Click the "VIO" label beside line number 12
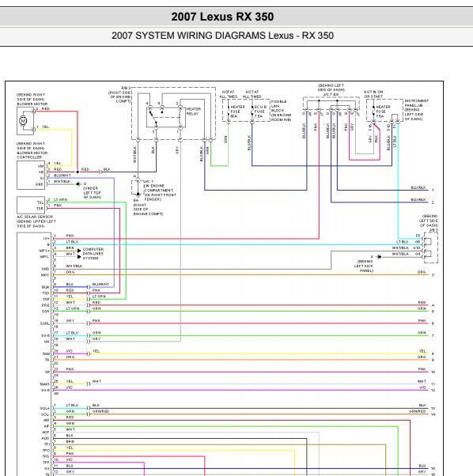The image size is (473, 476). (x=422, y=387)
